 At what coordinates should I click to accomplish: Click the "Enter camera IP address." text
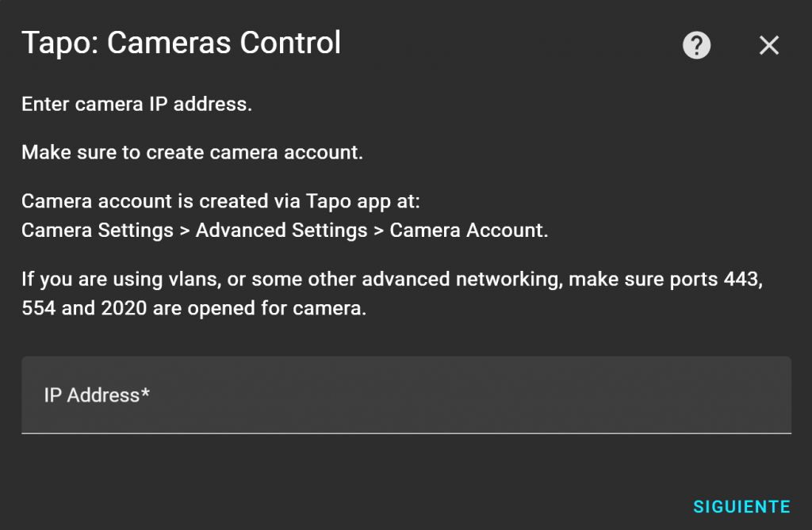click(136, 104)
